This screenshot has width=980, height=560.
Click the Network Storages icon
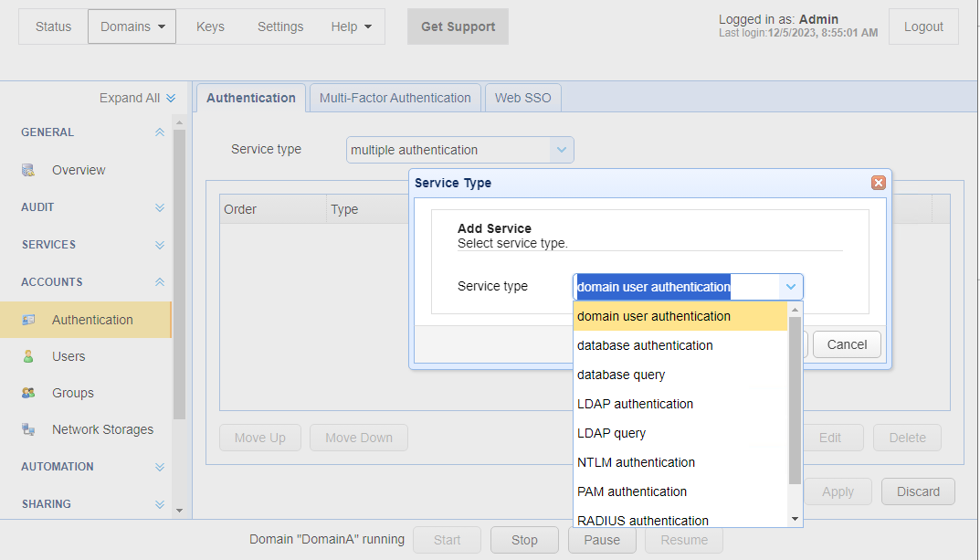(x=28, y=429)
